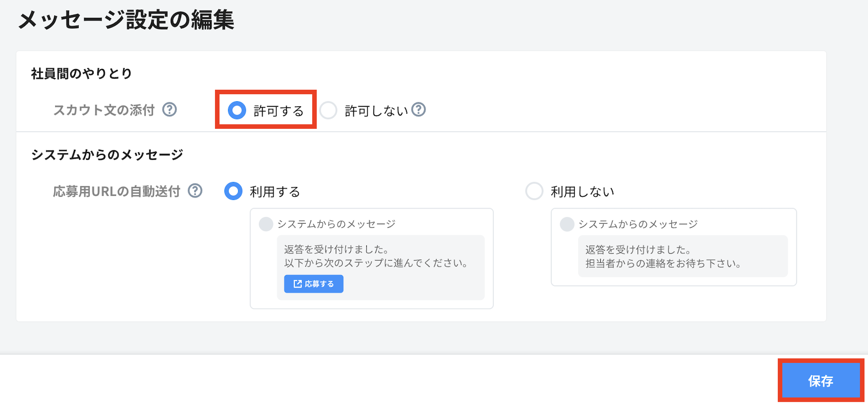Click the メッセージ設定の編集 page title

tap(126, 21)
